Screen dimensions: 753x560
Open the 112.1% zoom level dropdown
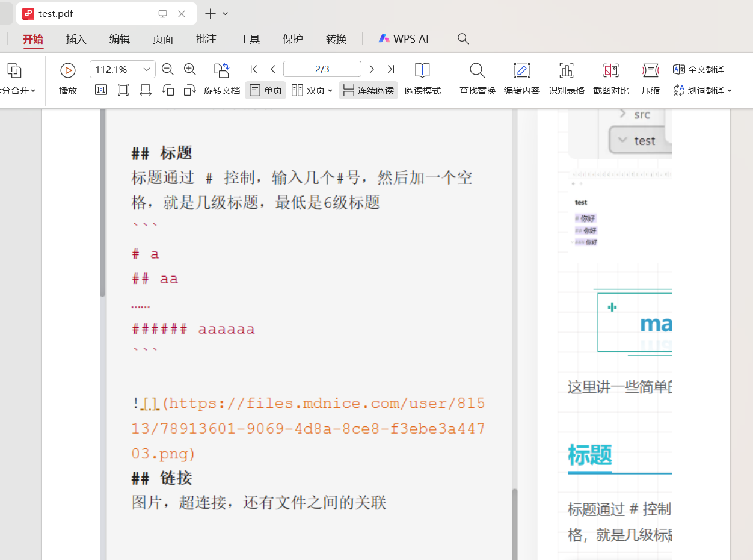click(x=147, y=70)
